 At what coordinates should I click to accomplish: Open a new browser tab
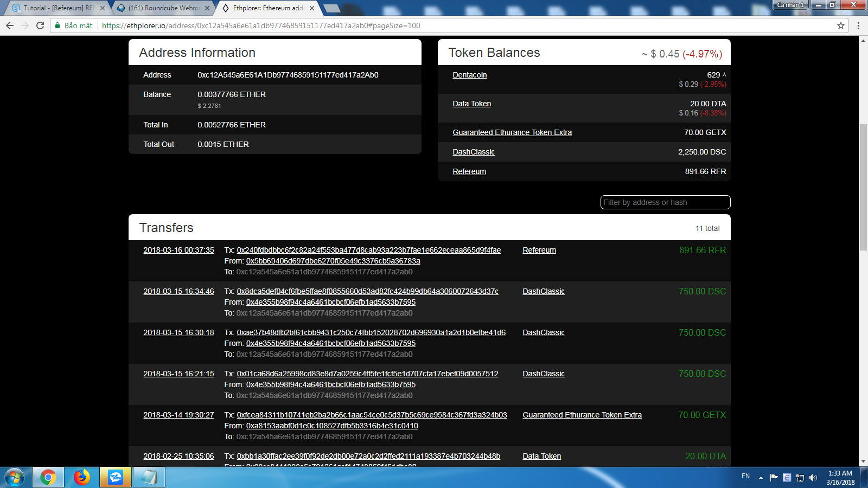(x=331, y=8)
